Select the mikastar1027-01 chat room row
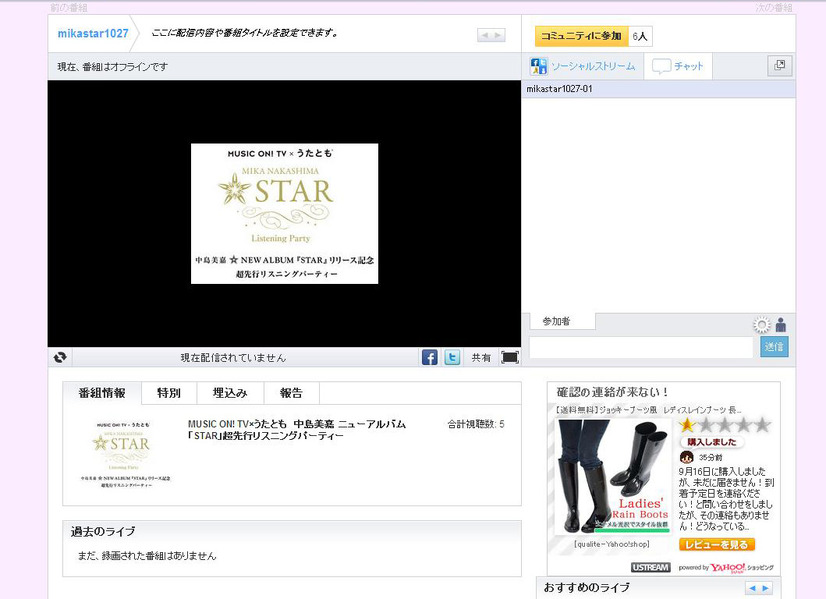This screenshot has height=599, width=826. [x=658, y=89]
